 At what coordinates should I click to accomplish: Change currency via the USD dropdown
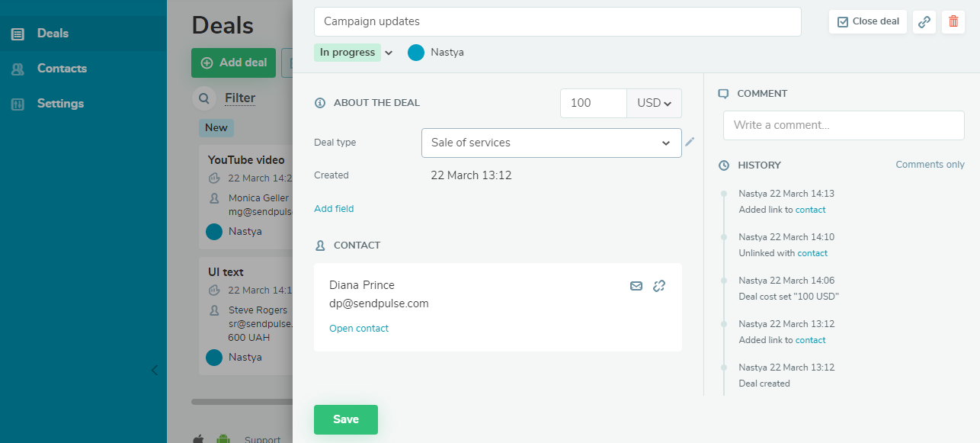[653, 103]
